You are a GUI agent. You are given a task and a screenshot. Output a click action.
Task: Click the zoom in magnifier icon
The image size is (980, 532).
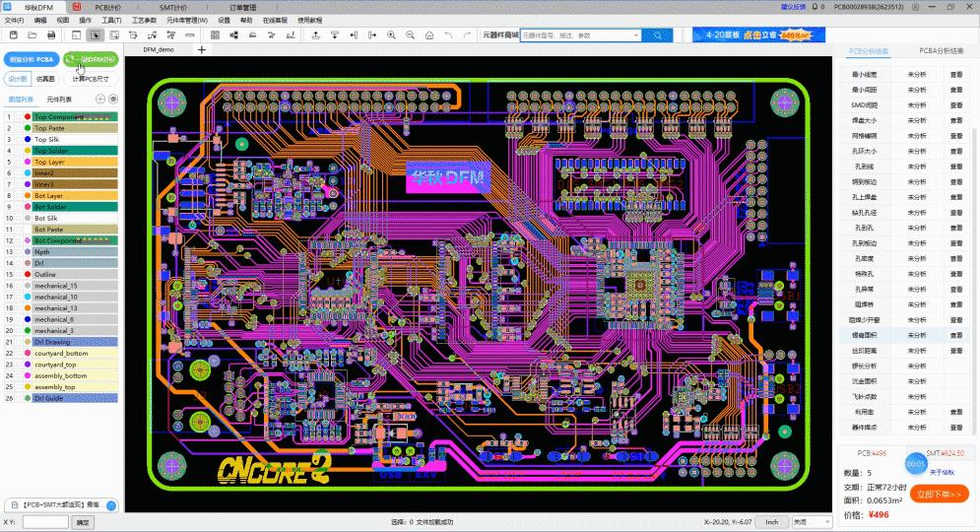[x=391, y=35]
